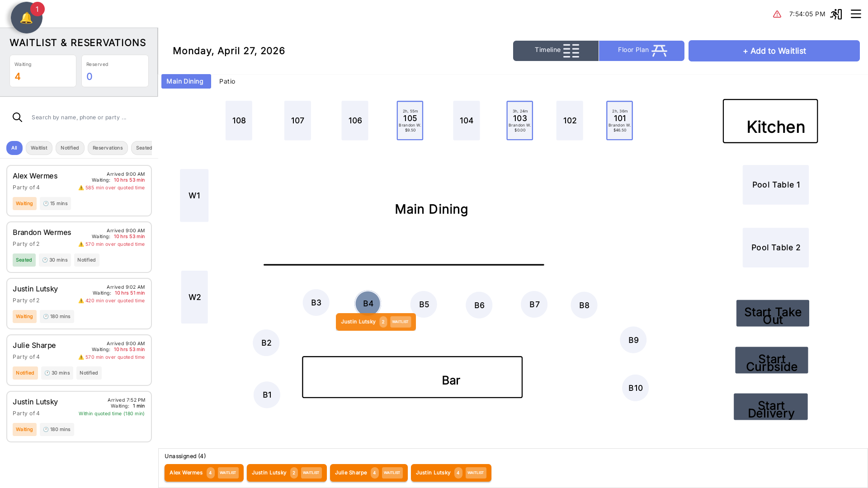Click the red warning triangle icon

coord(777,14)
